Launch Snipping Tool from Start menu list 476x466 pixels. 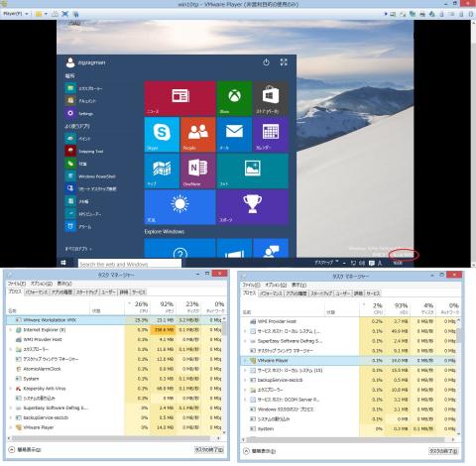pyautogui.click(x=84, y=151)
